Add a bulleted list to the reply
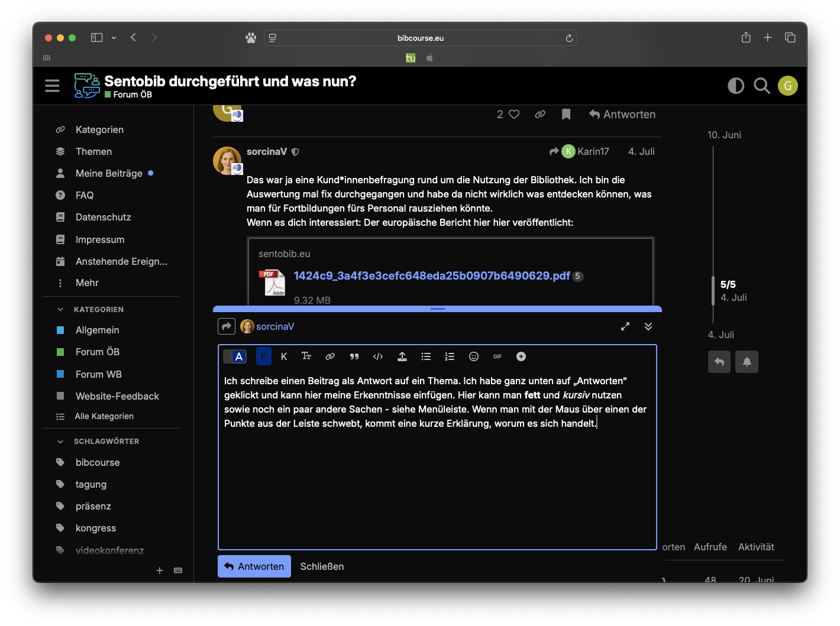 pyautogui.click(x=426, y=356)
